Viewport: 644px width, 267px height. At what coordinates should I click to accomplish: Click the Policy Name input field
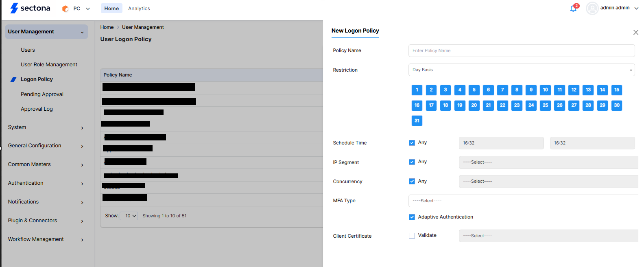521,51
